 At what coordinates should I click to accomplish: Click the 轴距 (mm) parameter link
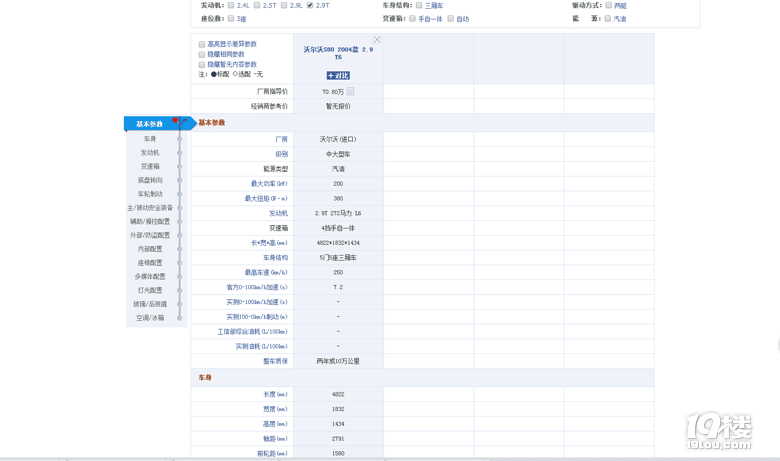(x=276, y=439)
